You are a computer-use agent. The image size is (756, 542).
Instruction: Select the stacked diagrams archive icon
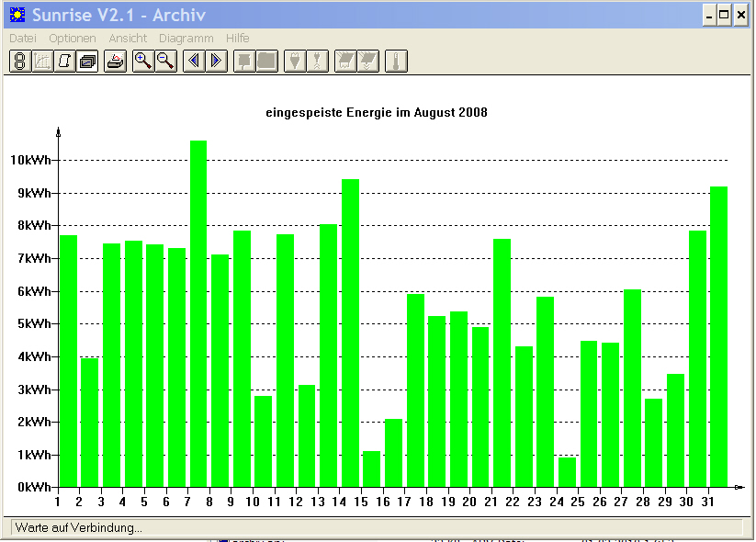[x=87, y=62]
